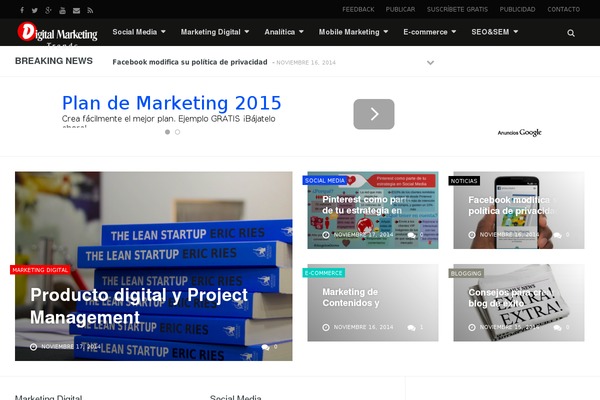The image size is (600, 400).
Task: Open the YouTube social icon
Action: [62, 10]
